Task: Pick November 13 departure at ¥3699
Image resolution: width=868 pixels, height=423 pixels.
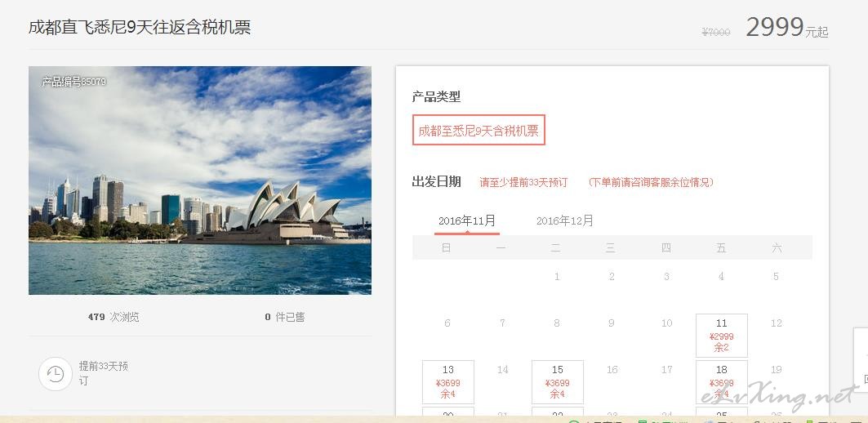Action: click(447, 382)
